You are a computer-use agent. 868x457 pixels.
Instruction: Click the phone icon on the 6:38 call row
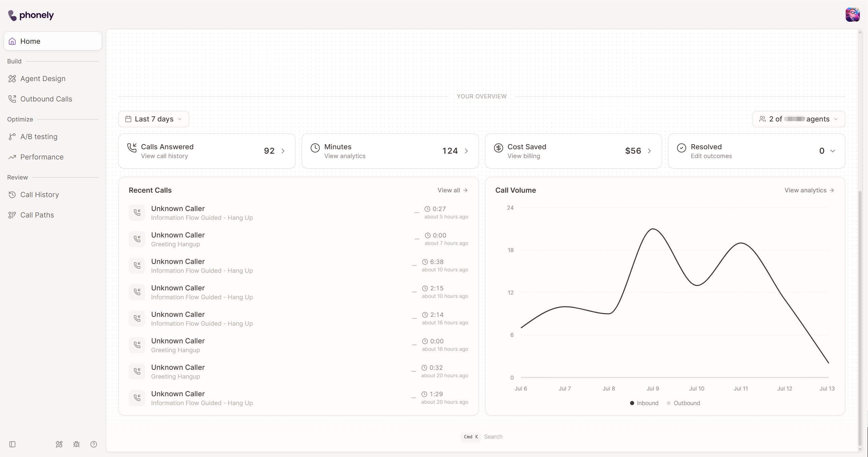(x=137, y=266)
